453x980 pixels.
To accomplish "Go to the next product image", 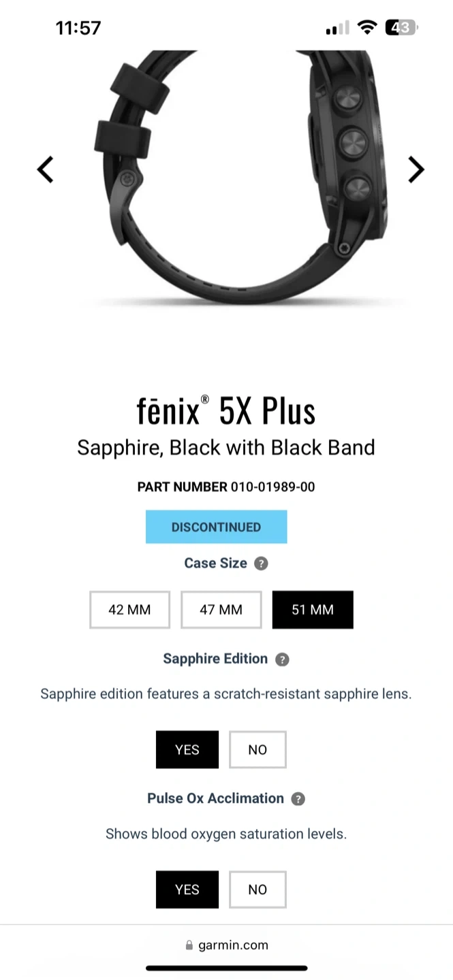I will click(416, 169).
